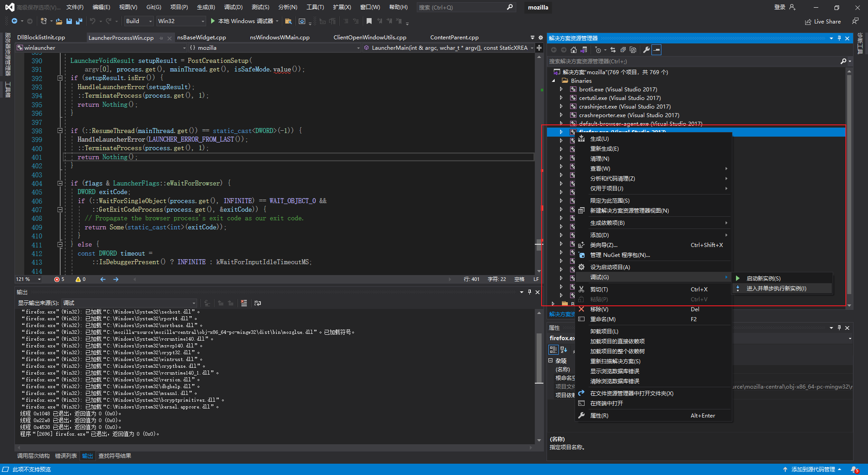Open the Win32 platform dropdown

[181, 21]
